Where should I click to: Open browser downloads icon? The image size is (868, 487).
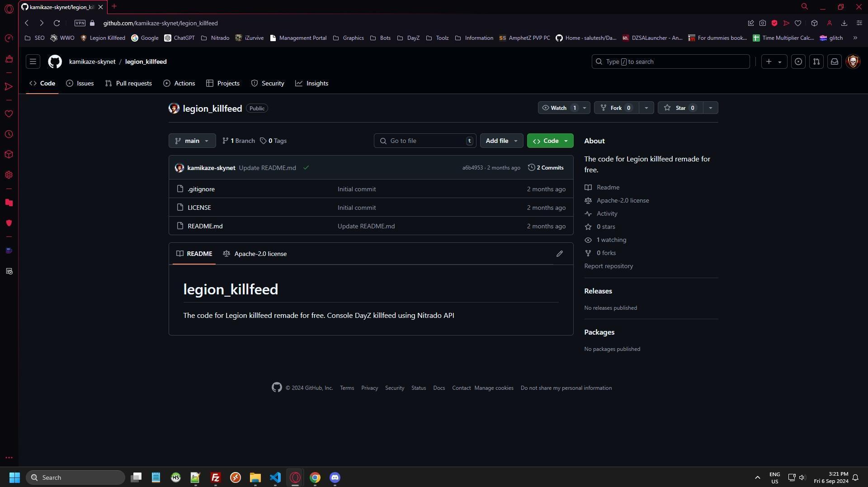tap(844, 23)
